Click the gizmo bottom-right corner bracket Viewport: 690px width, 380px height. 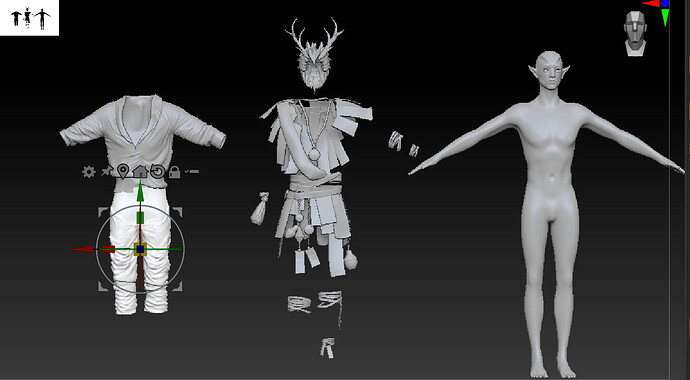point(177,286)
